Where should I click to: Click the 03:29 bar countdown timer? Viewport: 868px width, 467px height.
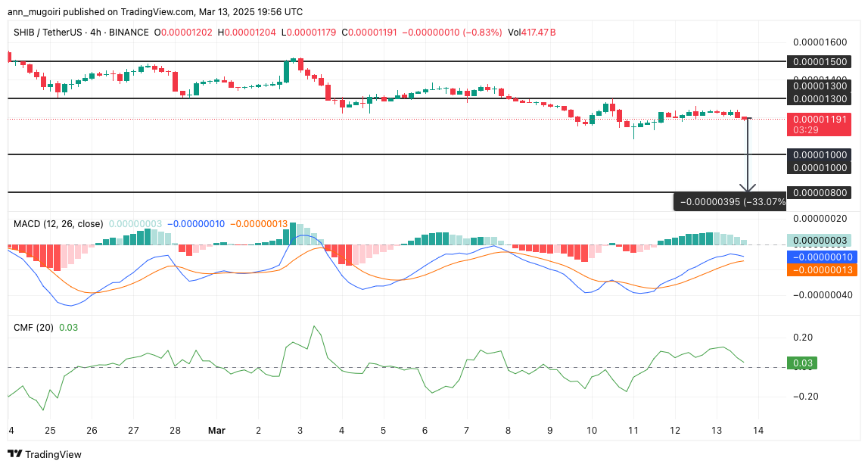point(805,130)
